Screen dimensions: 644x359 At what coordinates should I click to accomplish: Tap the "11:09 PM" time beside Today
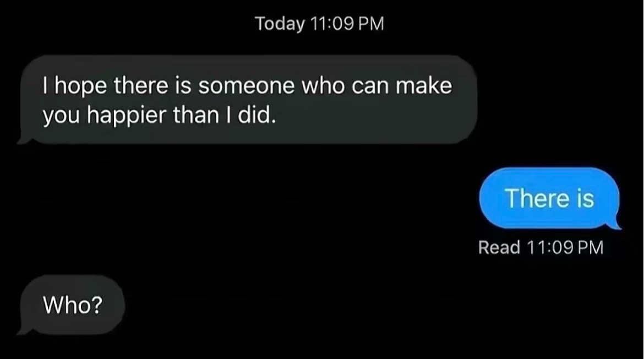[347, 24]
